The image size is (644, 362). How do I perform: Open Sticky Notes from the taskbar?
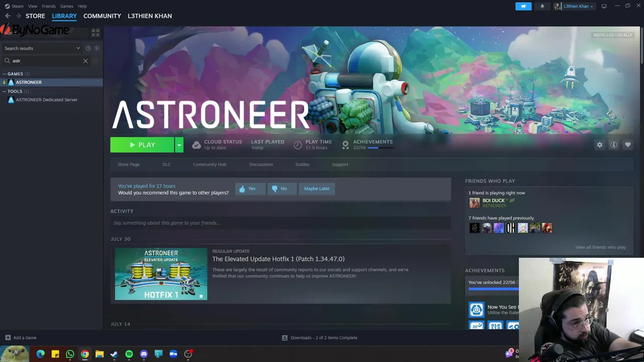click(55, 354)
